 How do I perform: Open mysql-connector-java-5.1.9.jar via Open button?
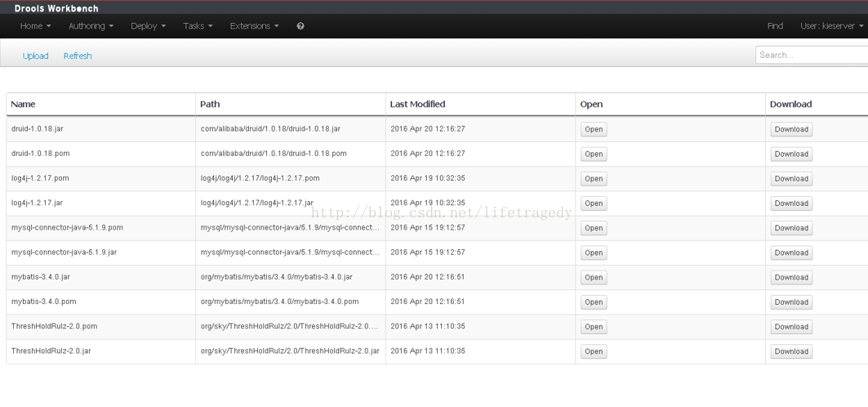(x=594, y=253)
